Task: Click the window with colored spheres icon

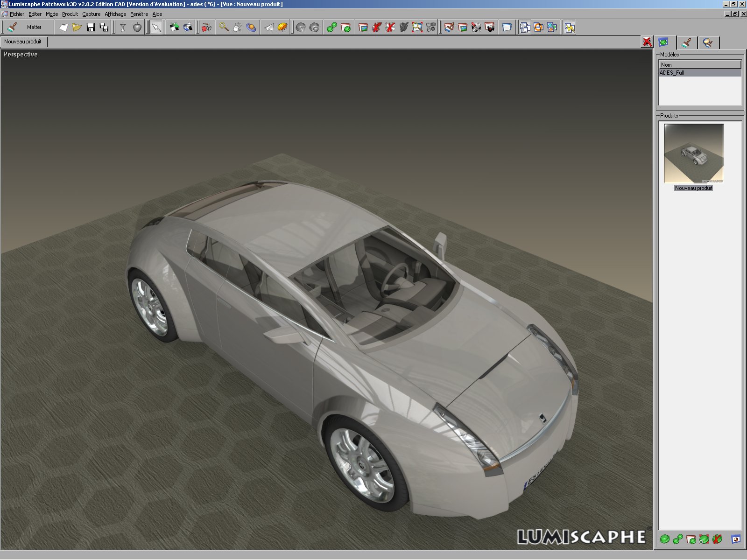Action: pos(552,27)
